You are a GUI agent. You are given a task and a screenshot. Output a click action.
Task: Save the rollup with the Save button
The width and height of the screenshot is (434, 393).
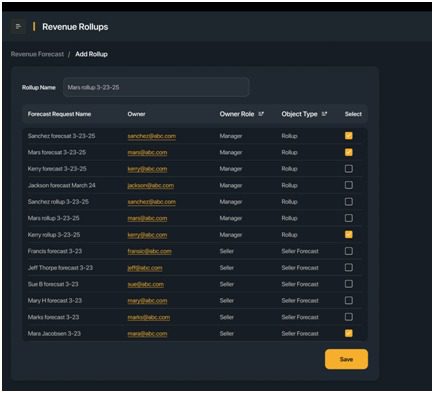pyautogui.click(x=346, y=359)
